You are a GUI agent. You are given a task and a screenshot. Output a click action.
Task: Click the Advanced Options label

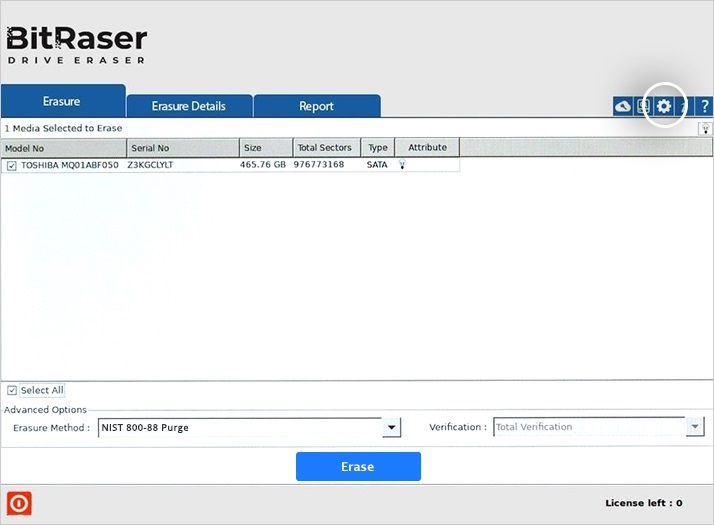45,410
